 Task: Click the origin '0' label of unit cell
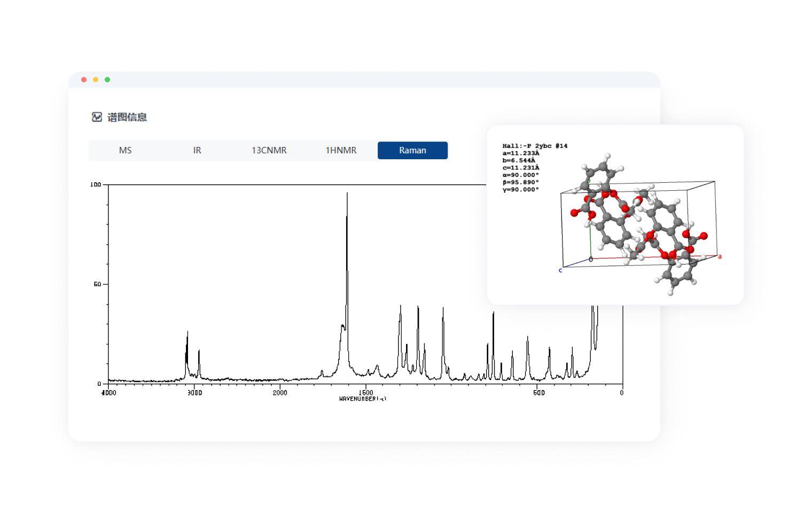pyautogui.click(x=591, y=260)
